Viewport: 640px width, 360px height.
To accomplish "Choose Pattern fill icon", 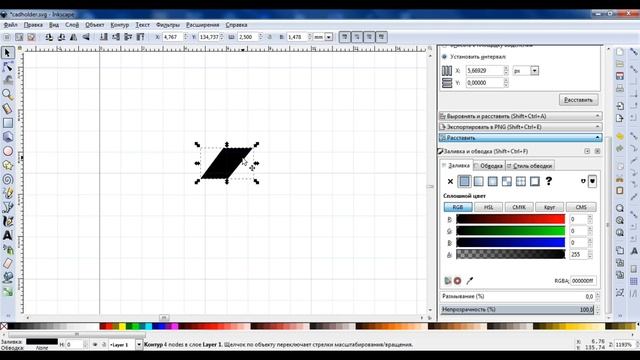I will point(507,181).
